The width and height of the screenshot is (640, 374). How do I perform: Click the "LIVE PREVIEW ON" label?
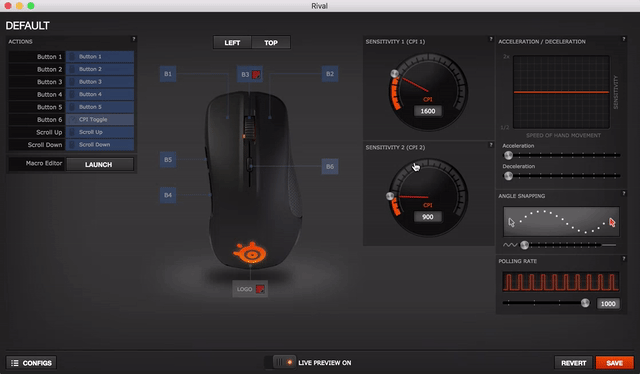[x=324, y=363]
